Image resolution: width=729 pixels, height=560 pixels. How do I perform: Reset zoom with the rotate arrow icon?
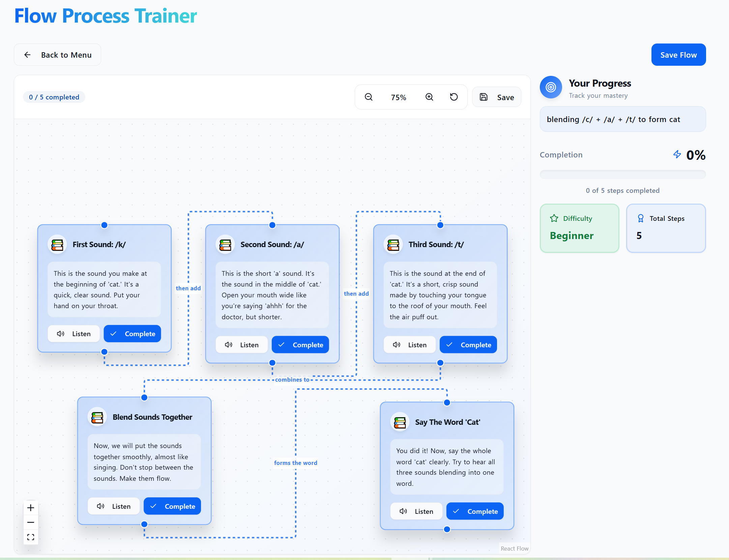[454, 97]
